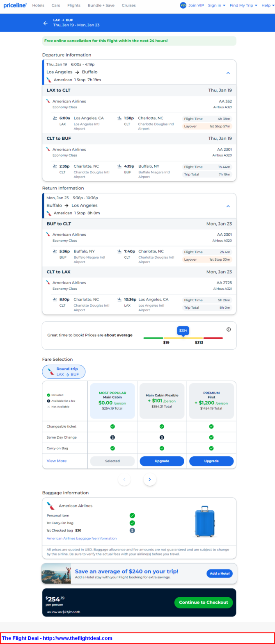
Task: Show next fare options with right arrow
Action: 150,480
